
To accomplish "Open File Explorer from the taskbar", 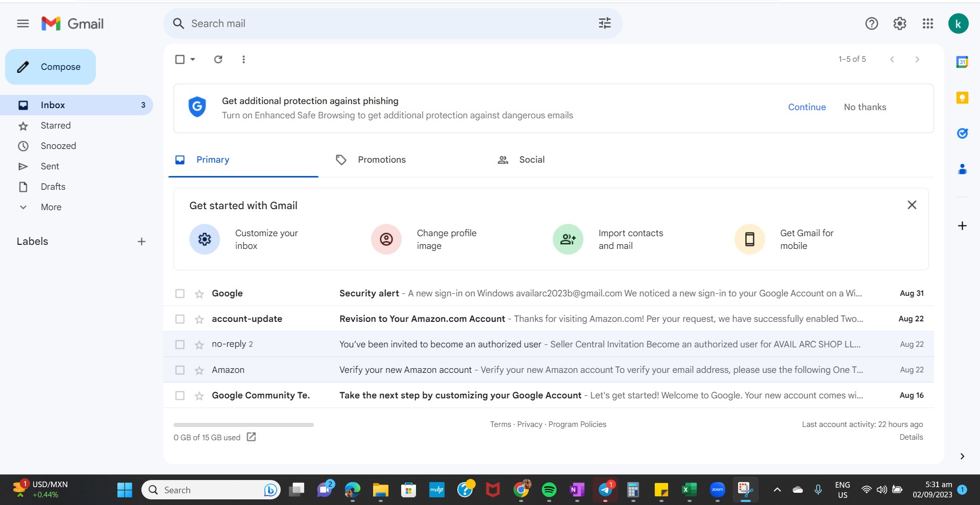I will pos(380,490).
